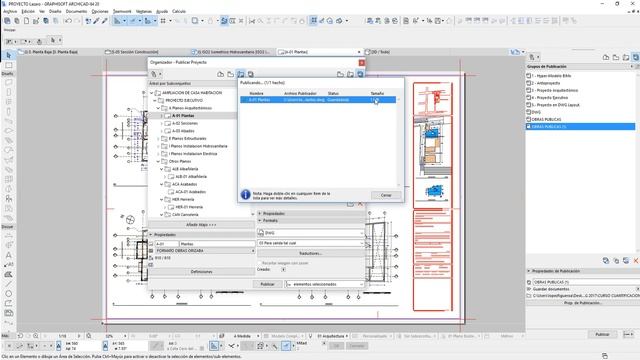Image resolution: width=640 pixels, height=360 pixels.
Task: Select the Marquee tool in the toolbox
Action: tap(9, 65)
